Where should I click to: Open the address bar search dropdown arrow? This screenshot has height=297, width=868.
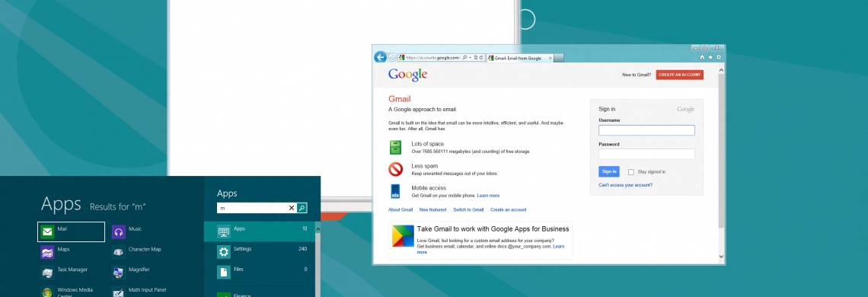point(471,58)
